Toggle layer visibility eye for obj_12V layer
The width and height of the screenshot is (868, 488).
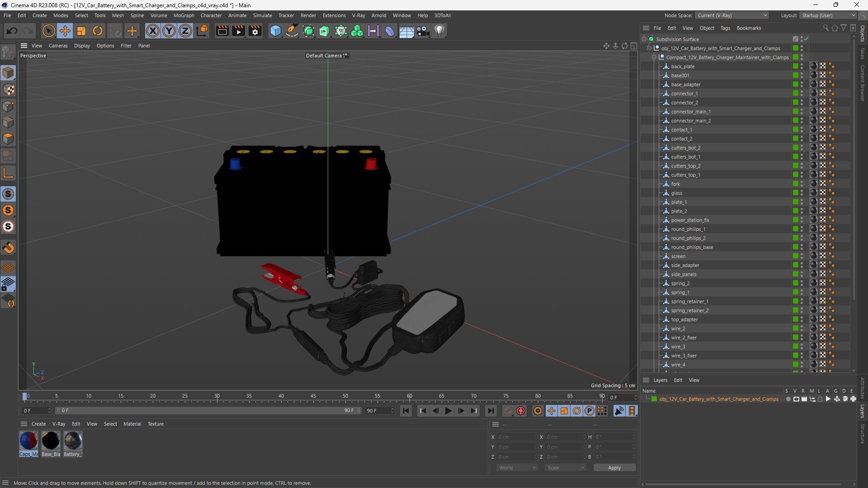796,399
